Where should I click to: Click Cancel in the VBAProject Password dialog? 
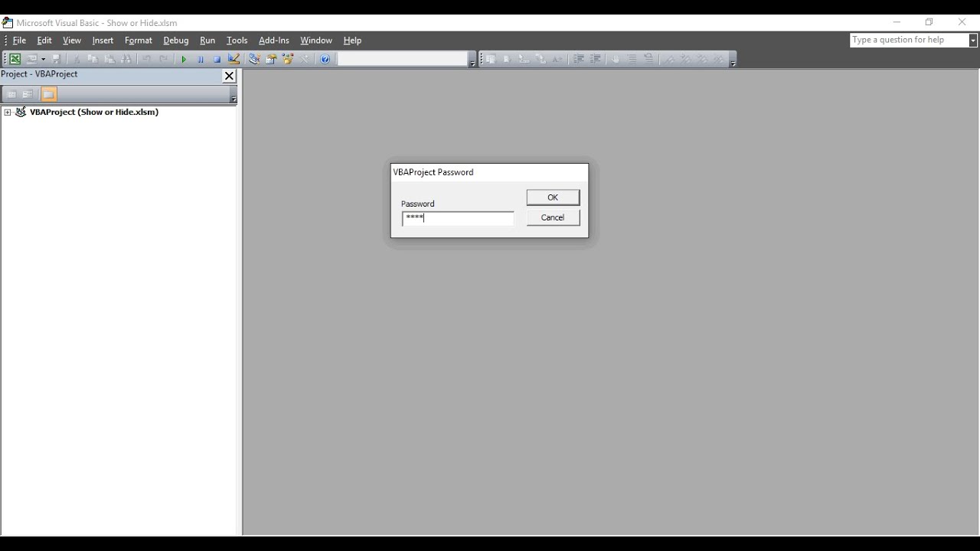click(553, 217)
